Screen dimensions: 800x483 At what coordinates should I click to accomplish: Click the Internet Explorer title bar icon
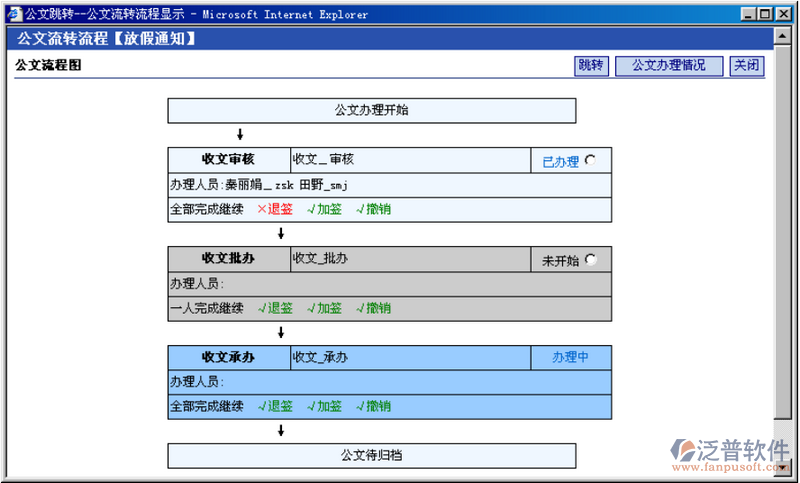(14, 14)
